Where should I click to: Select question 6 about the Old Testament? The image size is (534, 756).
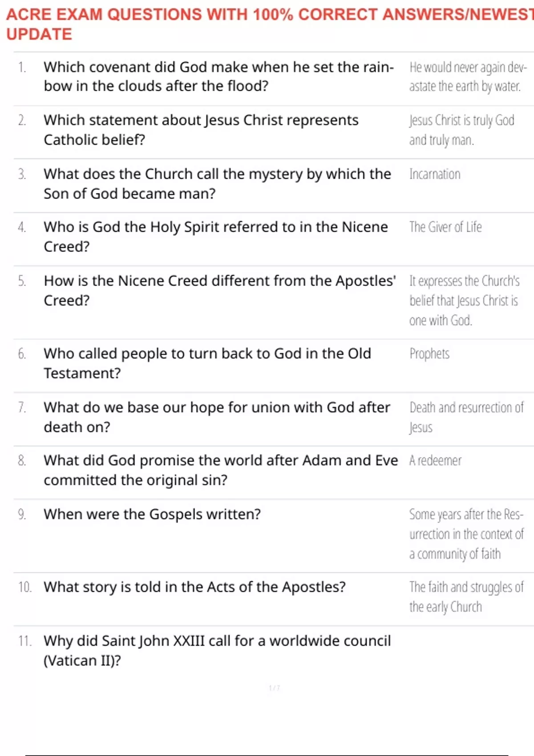pos(207,363)
